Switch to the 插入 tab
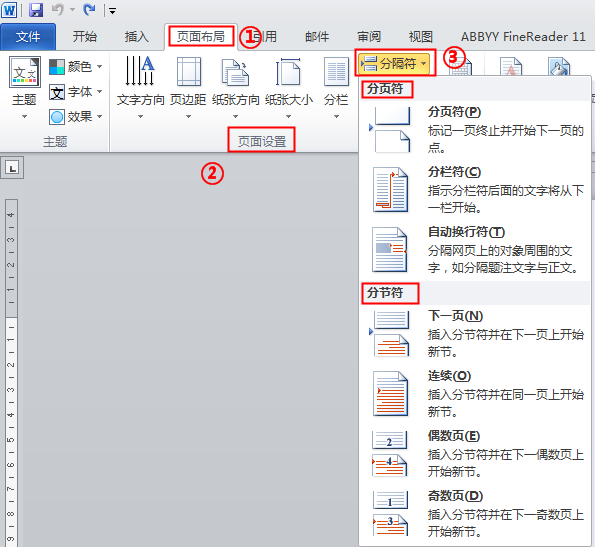Screen dimensions: 595x547 pos(137,37)
